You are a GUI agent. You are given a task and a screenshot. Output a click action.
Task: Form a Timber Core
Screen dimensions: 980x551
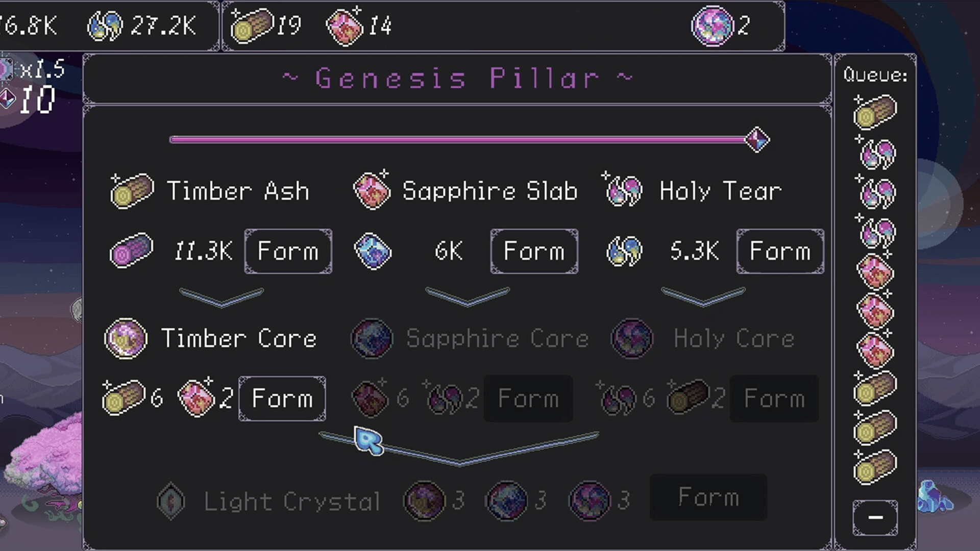[282, 398]
